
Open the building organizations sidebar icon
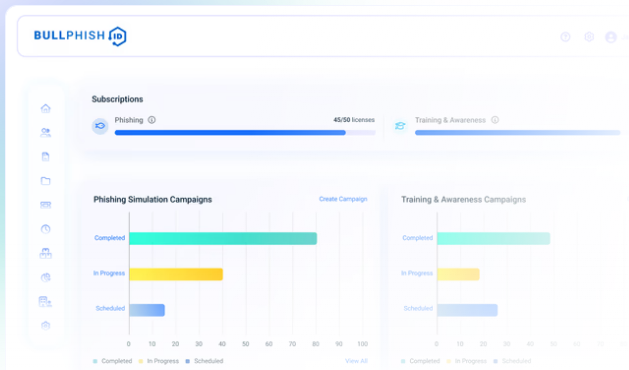point(45,301)
